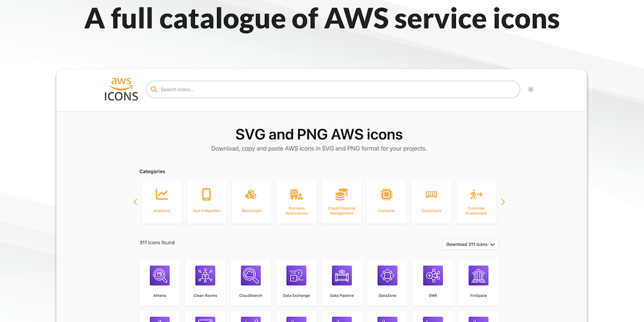Select the Cloud Financial Management category
Image resolution: width=644 pixels, height=322 pixels.
click(x=341, y=202)
